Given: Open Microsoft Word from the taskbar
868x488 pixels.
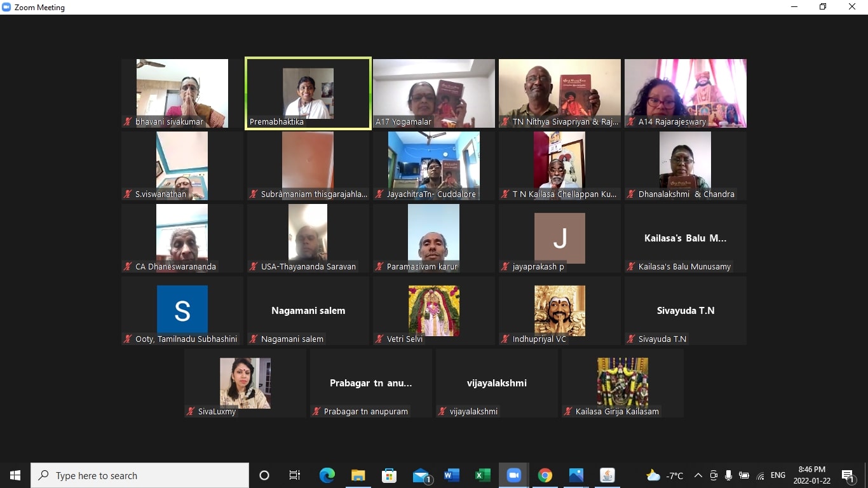Looking at the screenshot, I should pyautogui.click(x=452, y=475).
